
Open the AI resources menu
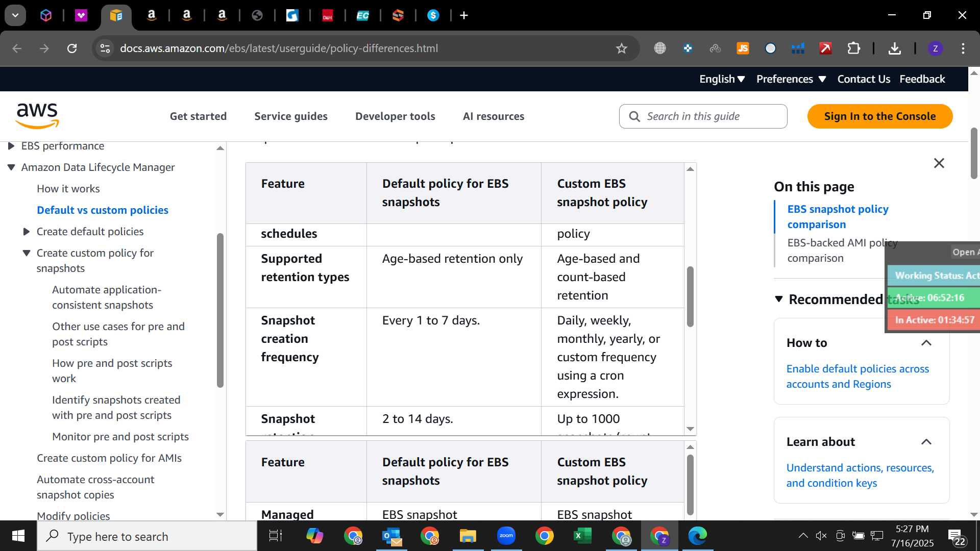494,116
